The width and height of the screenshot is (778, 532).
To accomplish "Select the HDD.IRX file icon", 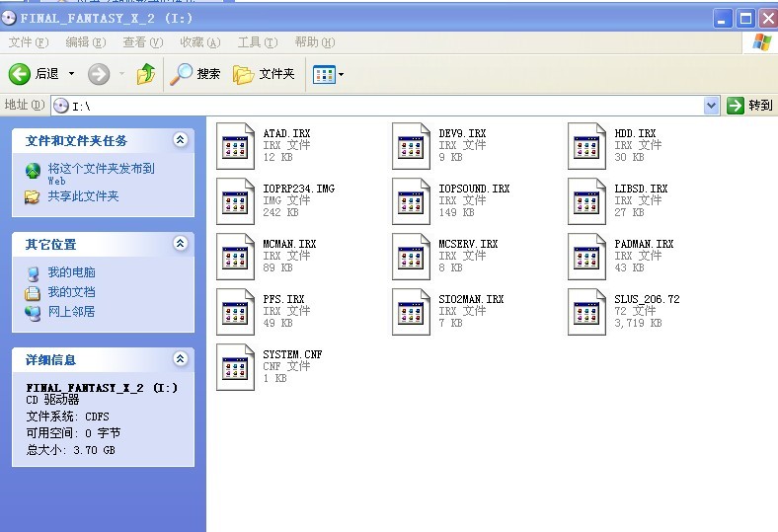I will (587, 146).
